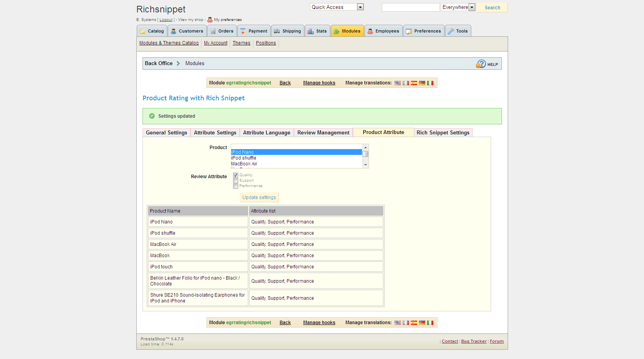The width and height of the screenshot is (644, 359).
Task: Click product list scroll up arrow
Action: 365,147
